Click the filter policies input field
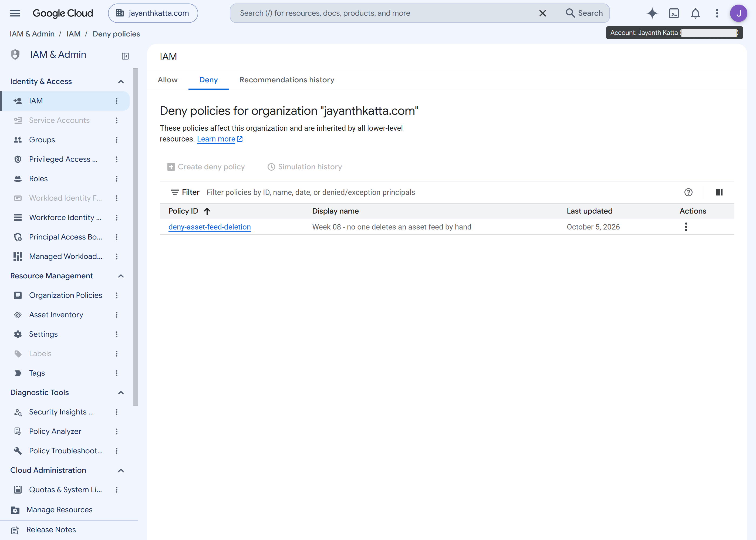 click(x=439, y=192)
